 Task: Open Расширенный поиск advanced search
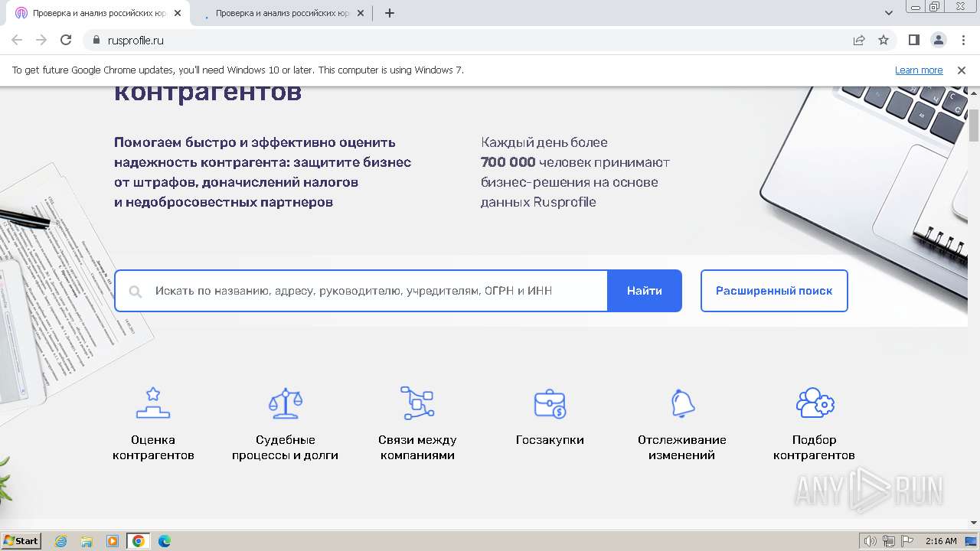pyautogui.click(x=774, y=291)
